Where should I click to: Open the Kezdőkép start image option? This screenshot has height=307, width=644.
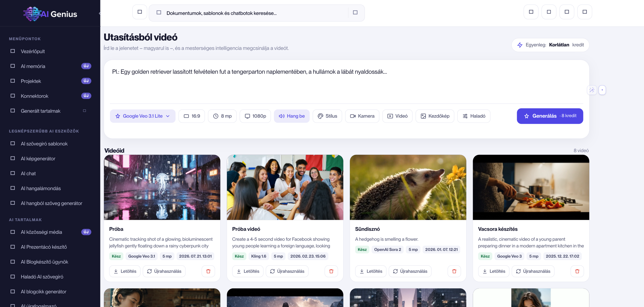[435, 116]
